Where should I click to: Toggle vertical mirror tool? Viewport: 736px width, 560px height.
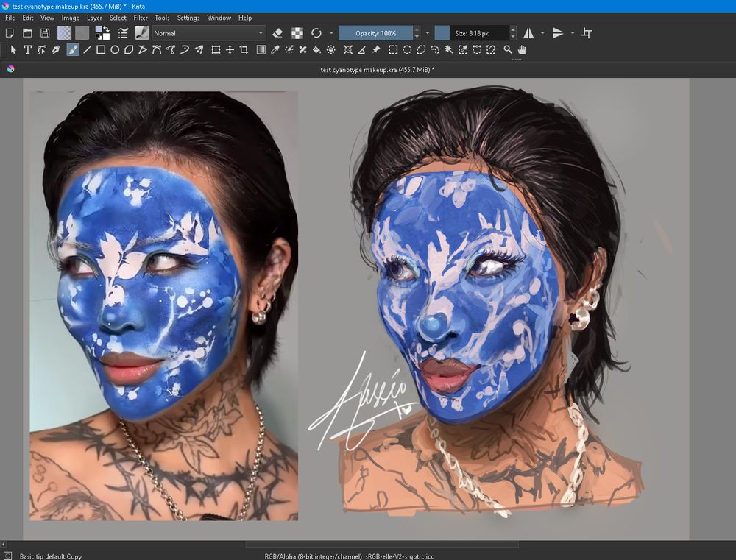558,33
